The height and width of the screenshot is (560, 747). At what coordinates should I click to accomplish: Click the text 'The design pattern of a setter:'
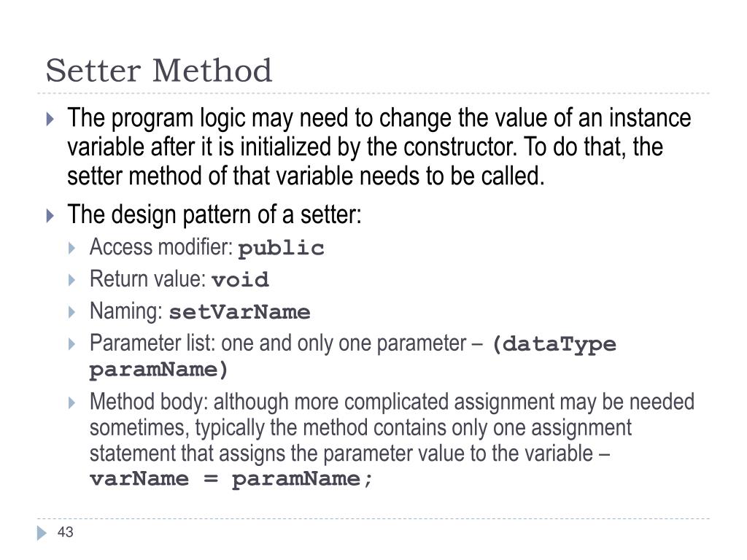[214, 214]
